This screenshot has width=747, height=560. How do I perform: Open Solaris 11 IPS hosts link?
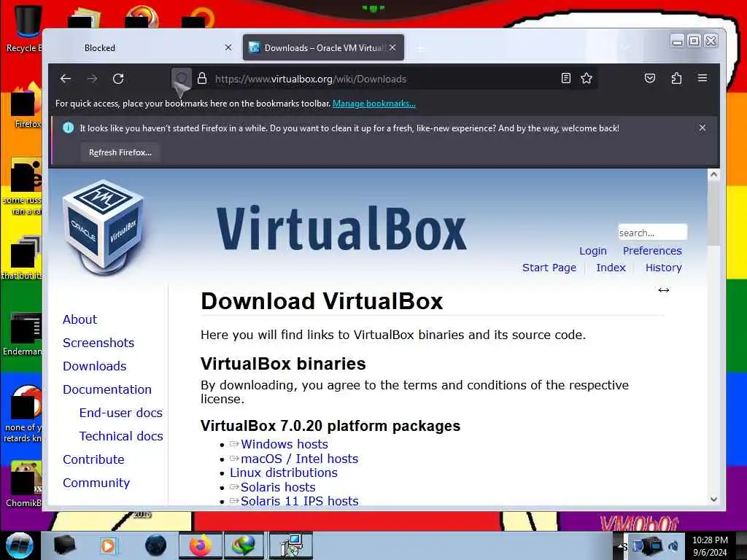tap(299, 501)
